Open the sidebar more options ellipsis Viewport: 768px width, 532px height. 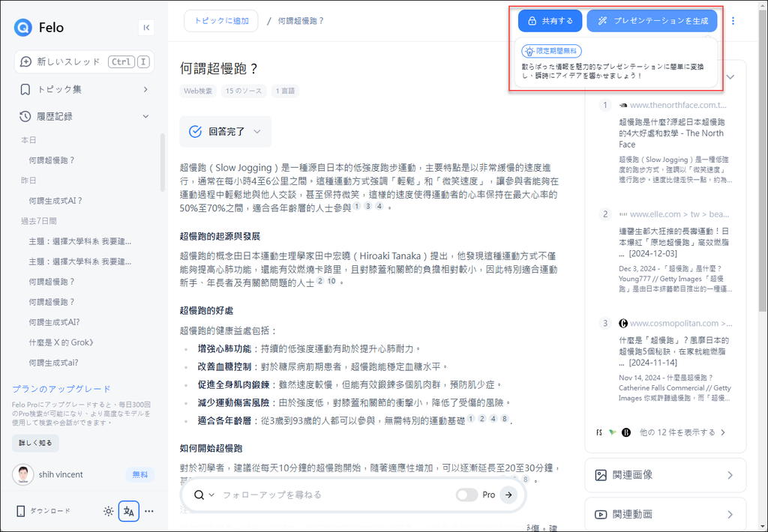(x=149, y=511)
